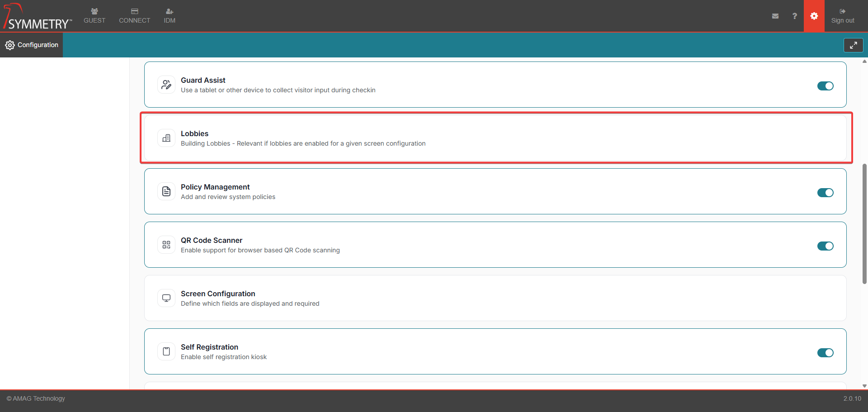
Task: Click the Guard Assist icon
Action: coord(166,85)
